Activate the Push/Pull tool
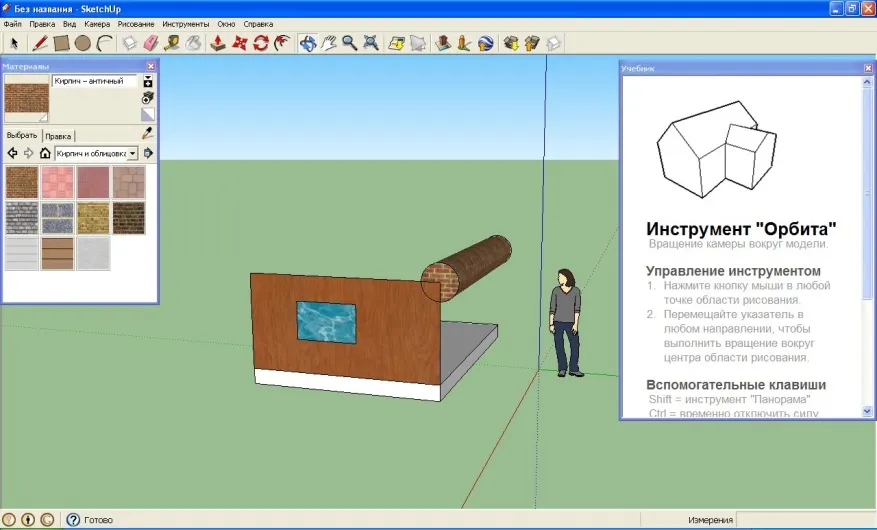Viewport: 877px width, 530px height. click(x=218, y=43)
